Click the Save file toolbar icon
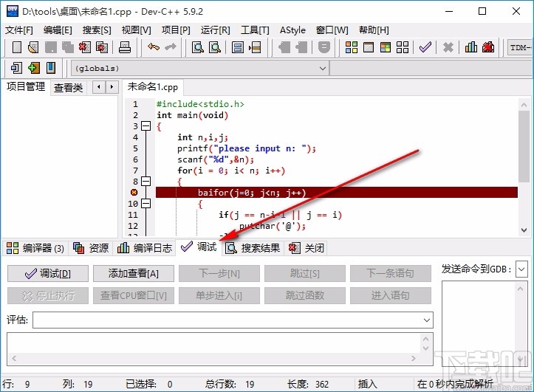Screen dimensions: 534x392 (x=51, y=47)
